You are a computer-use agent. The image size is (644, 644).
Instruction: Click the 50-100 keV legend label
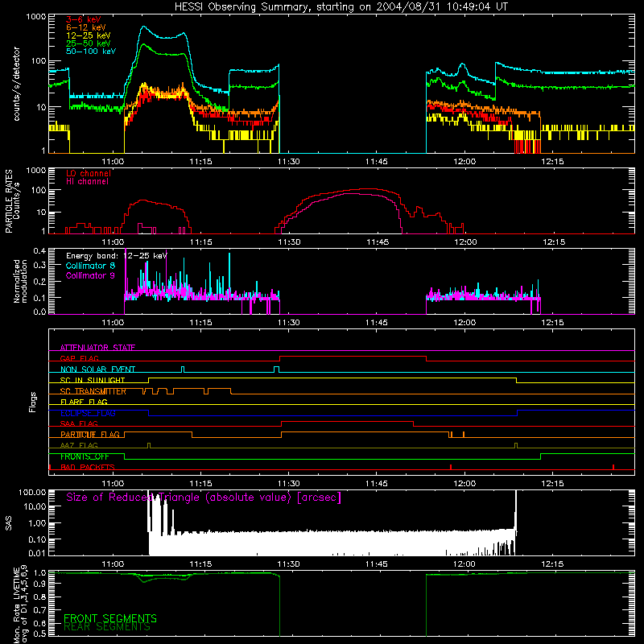coord(91,52)
